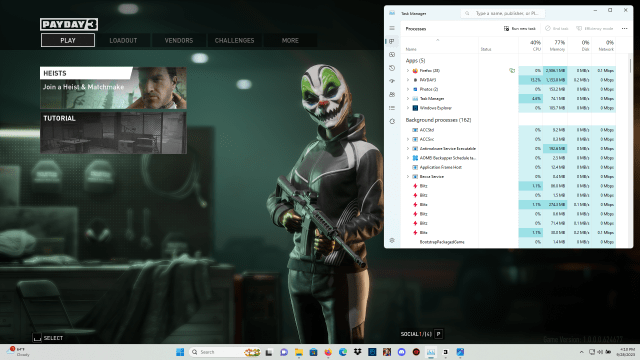The image size is (640, 360).
Task: Expand the Windows Explorer process group
Action: [x=407, y=108]
